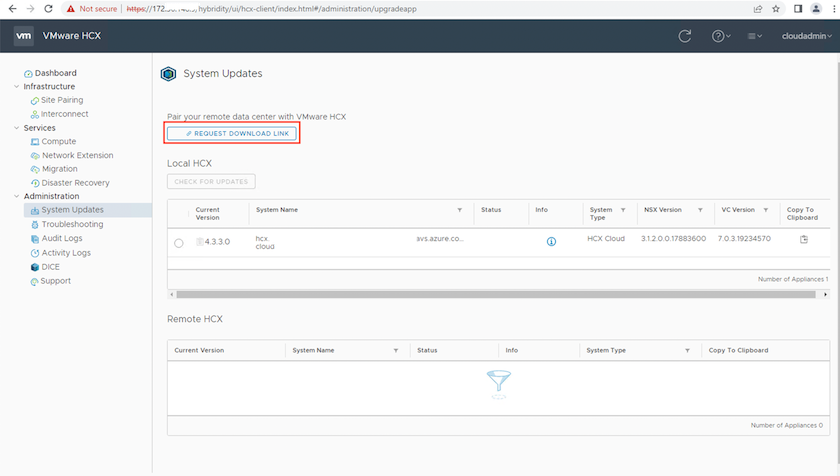Image resolution: width=840 pixels, height=476 pixels.
Task: Open the cloudadmin user dropdown
Action: 806,36
